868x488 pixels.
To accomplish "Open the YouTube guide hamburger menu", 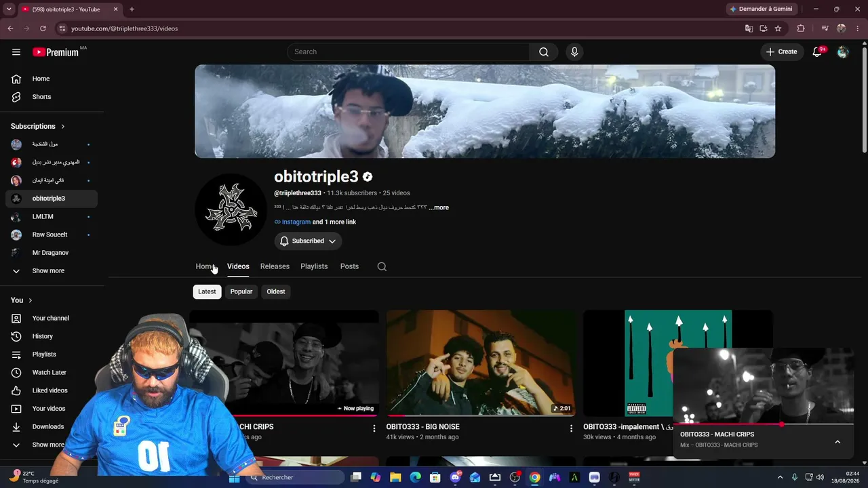I will (16, 52).
